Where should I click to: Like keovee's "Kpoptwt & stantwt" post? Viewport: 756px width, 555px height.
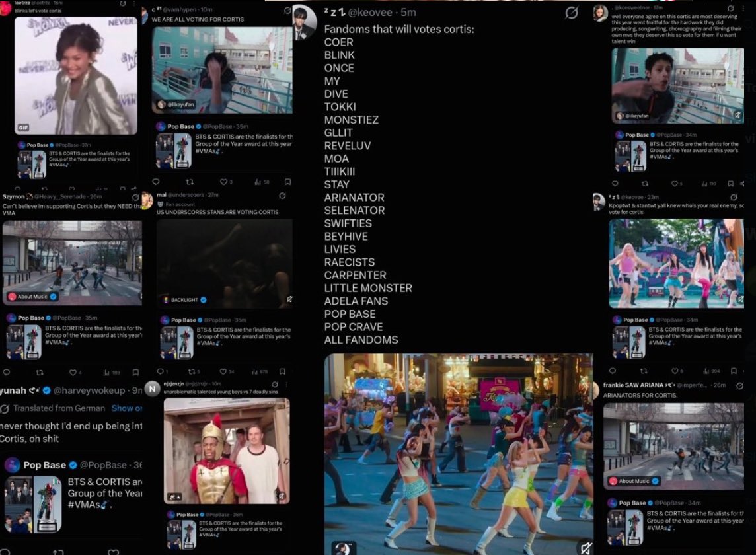point(675,371)
